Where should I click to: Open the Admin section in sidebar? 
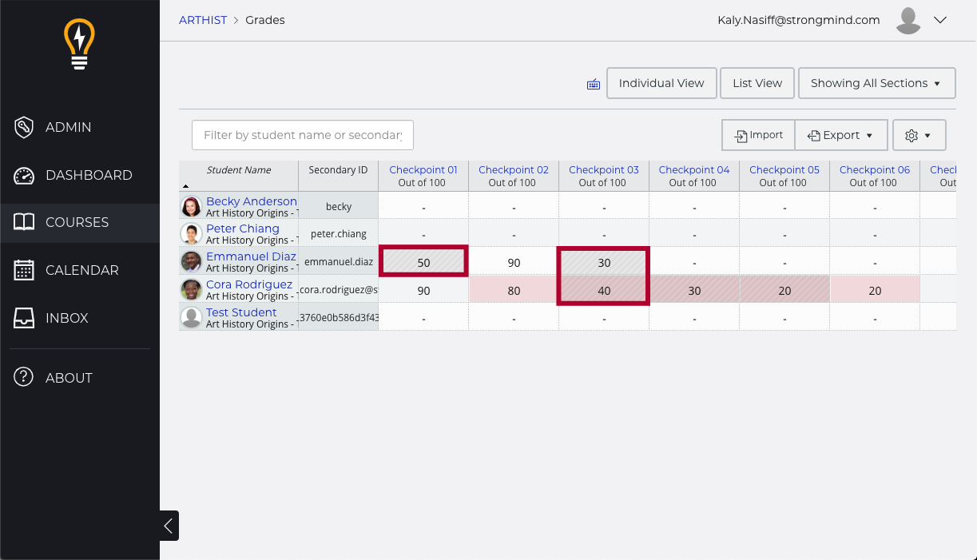(68, 127)
